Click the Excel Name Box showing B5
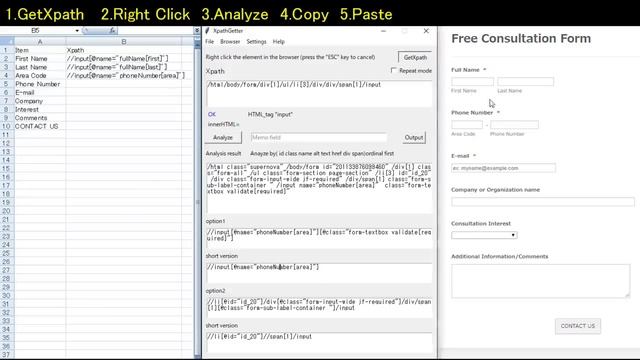Image resolution: width=640 pixels, height=360 pixels. point(37,31)
